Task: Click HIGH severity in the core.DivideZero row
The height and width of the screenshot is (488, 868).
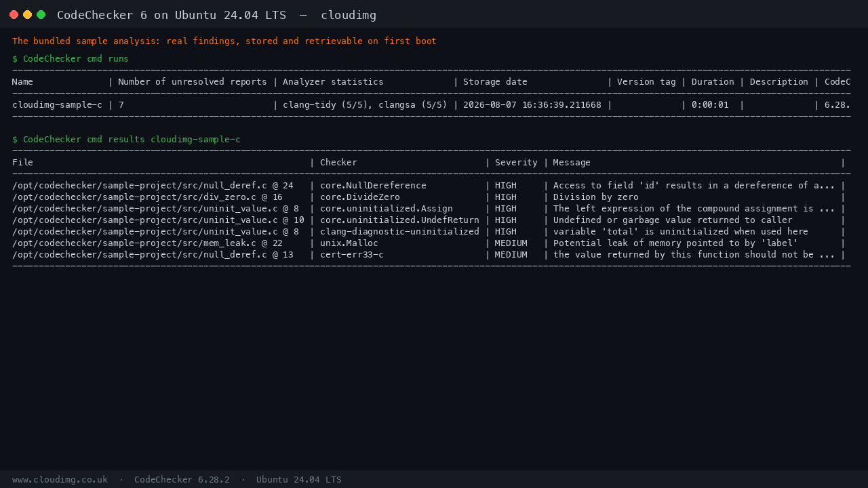Action: pyautogui.click(x=506, y=197)
